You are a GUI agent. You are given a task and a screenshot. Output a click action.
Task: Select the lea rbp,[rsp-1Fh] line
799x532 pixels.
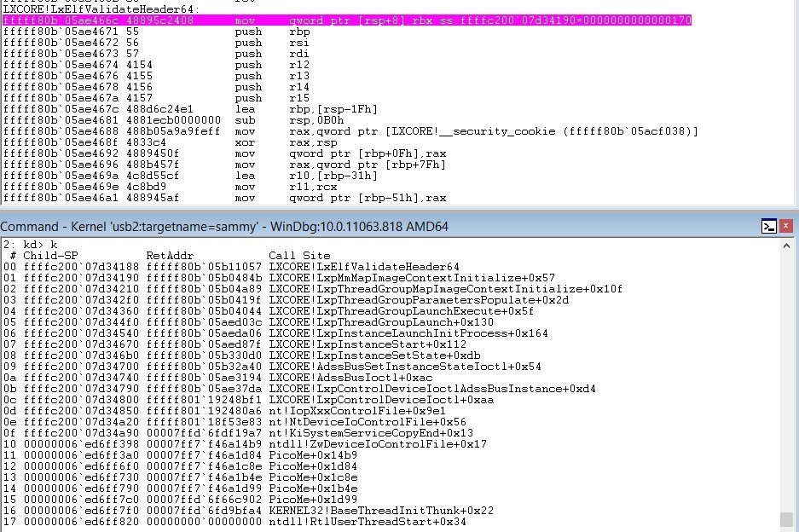click(190, 109)
